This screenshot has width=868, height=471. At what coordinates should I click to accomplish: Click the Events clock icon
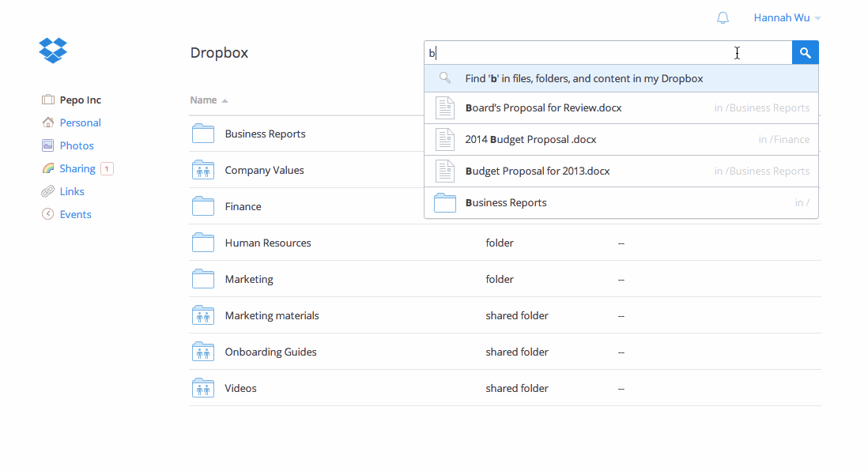point(48,214)
